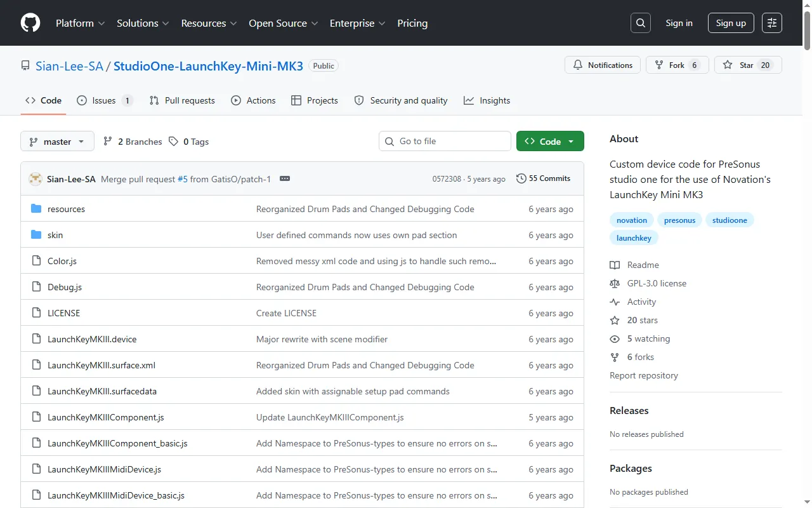Screen dimensions: 812x508
Task: Switch to the Insights tab
Action: 487,100
